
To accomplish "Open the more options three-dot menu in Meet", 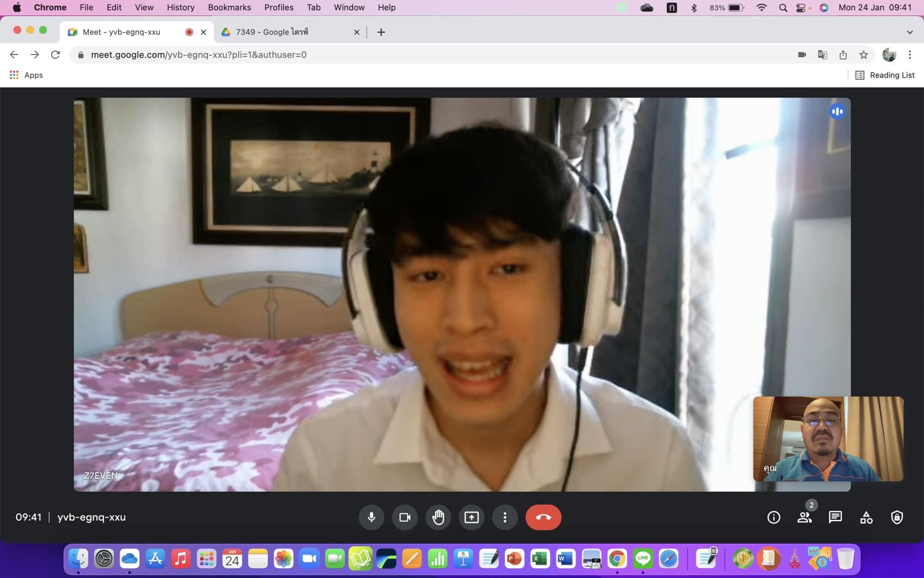I will [x=505, y=517].
